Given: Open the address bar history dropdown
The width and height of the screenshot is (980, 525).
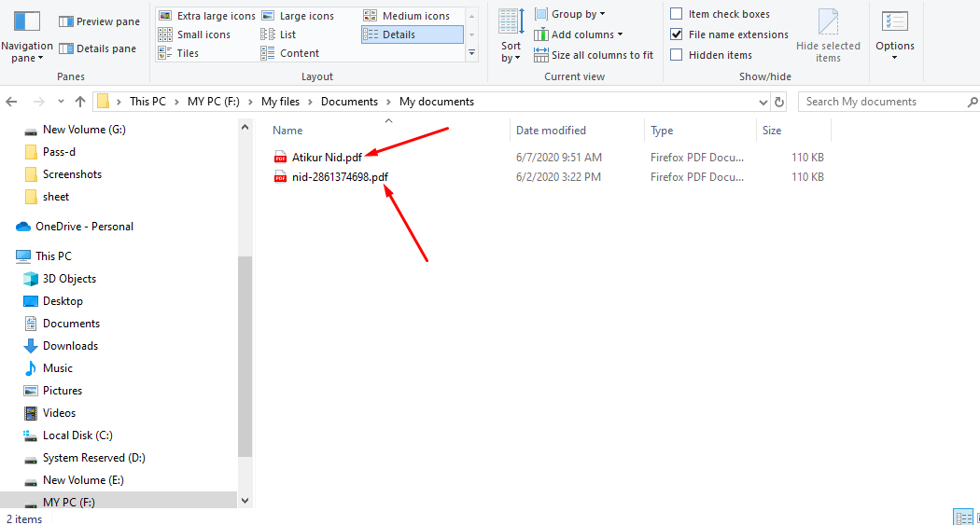Looking at the screenshot, I should [763, 102].
